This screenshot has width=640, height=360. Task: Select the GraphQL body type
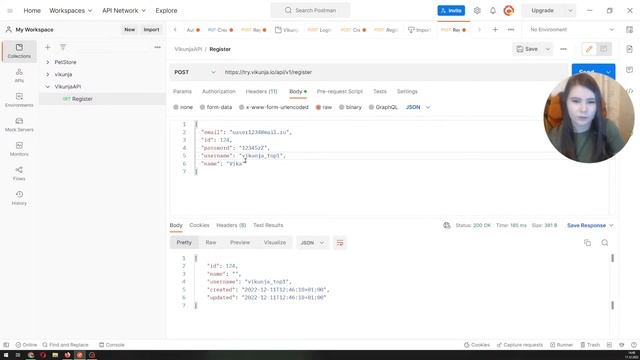(x=383, y=107)
